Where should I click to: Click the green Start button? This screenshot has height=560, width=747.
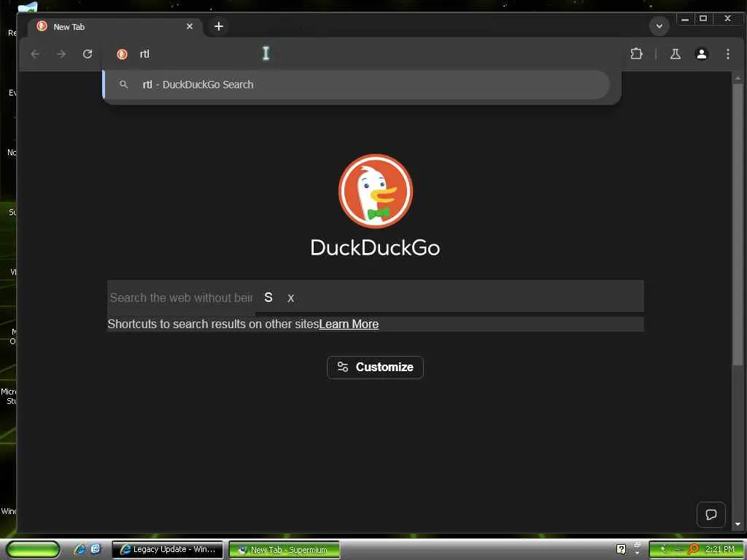click(33, 550)
